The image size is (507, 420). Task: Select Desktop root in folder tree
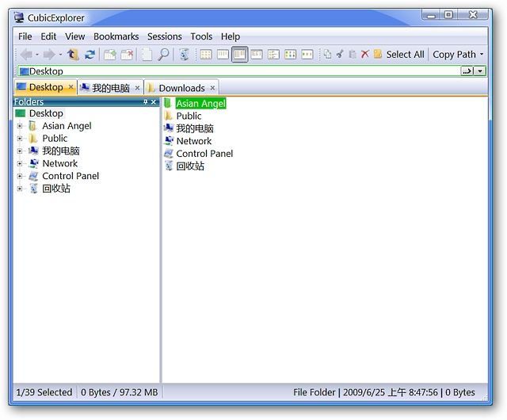[x=46, y=113]
